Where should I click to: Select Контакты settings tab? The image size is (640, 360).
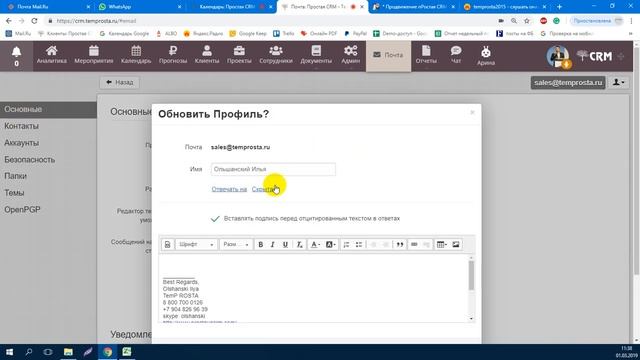click(48, 126)
